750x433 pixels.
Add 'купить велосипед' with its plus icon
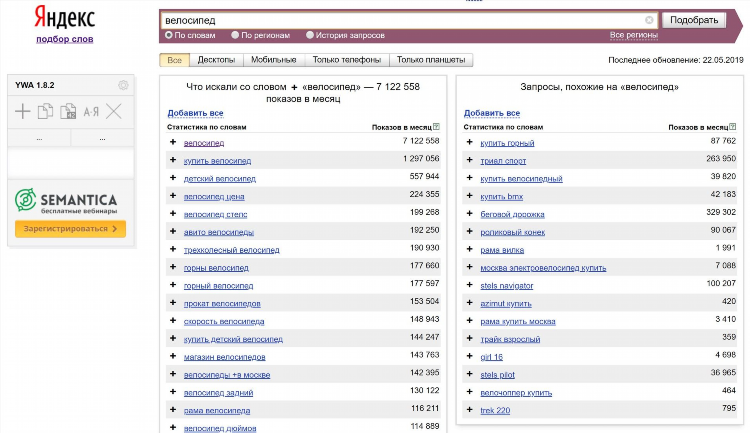173,160
